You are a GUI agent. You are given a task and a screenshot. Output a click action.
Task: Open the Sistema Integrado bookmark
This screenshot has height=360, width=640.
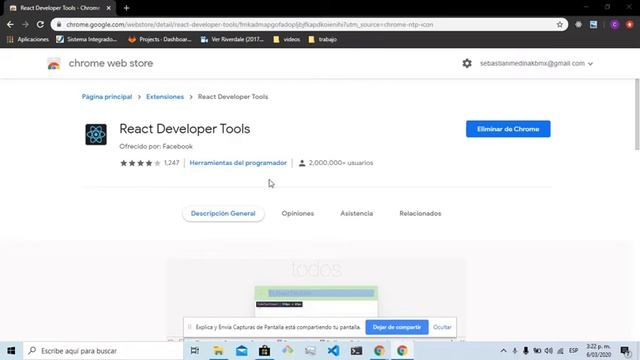tap(87, 40)
